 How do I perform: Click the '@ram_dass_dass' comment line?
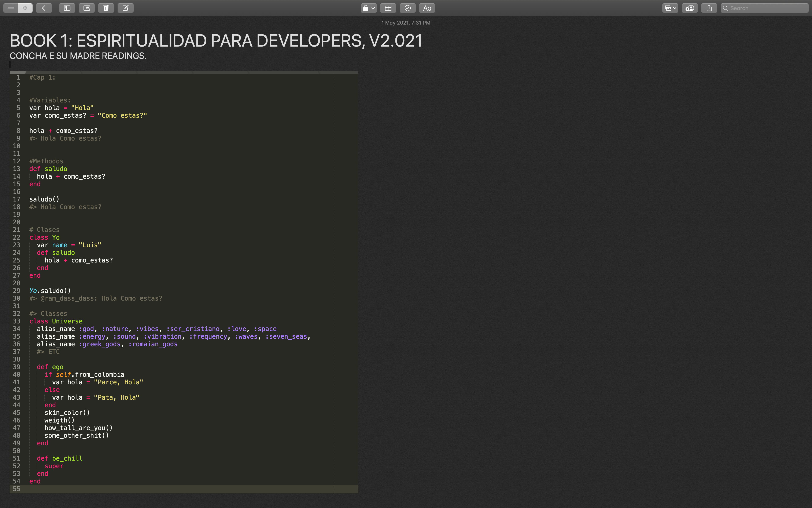(x=96, y=298)
